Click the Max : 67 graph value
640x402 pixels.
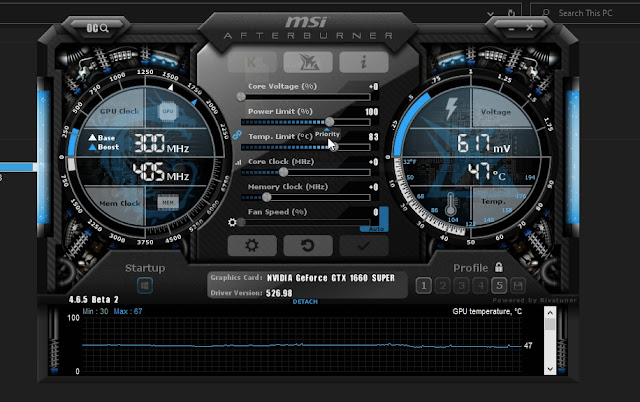point(128,311)
